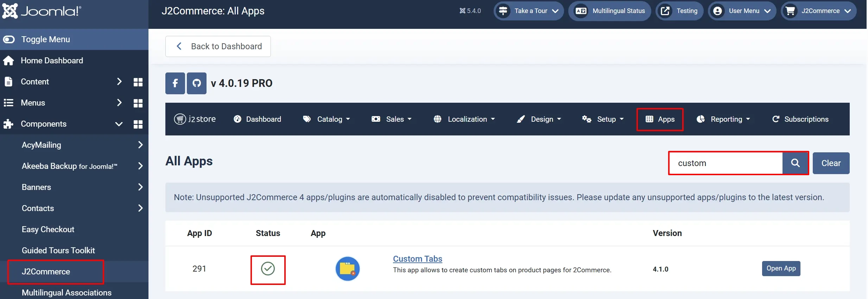868x299 pixels.
Task: Click the Status column header
Action: coord(268,233)
